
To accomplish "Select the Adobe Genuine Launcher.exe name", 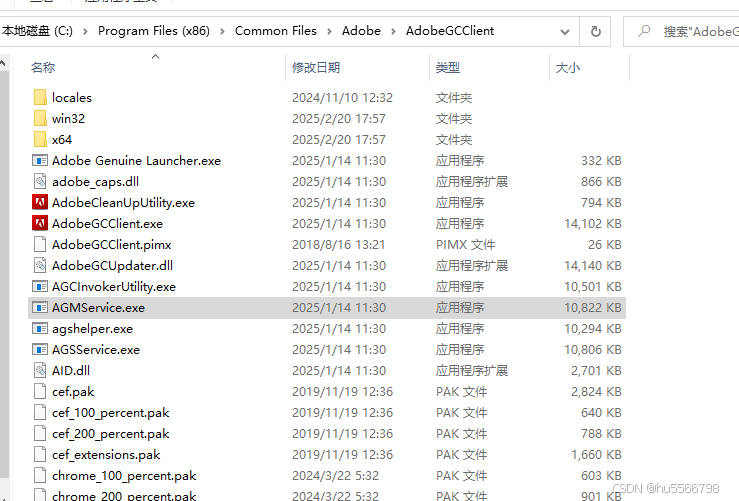I will 136,161.
